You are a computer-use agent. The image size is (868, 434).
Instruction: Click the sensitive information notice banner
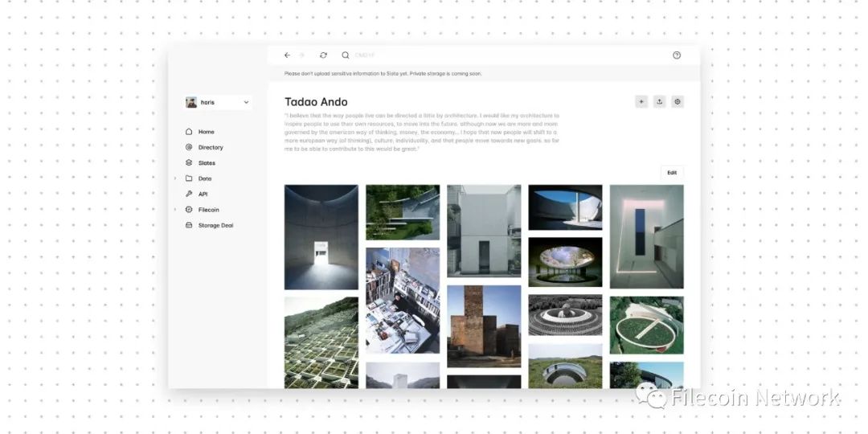(x=485, y=74)
